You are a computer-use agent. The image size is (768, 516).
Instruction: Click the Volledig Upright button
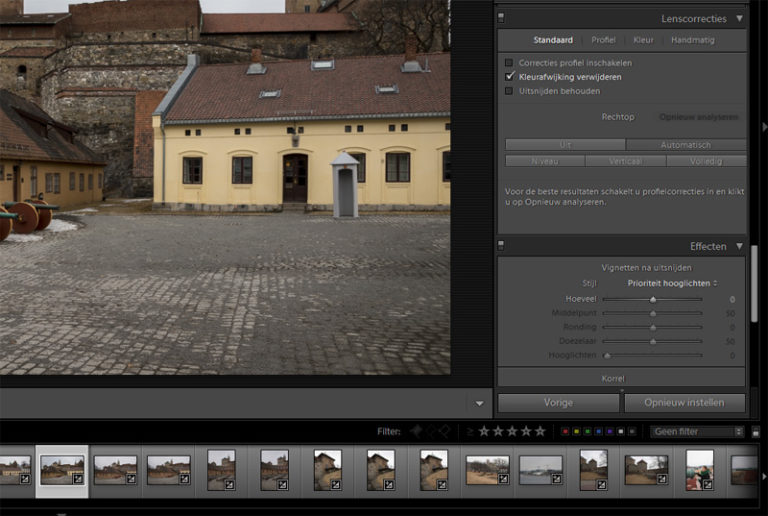(706, 161)
